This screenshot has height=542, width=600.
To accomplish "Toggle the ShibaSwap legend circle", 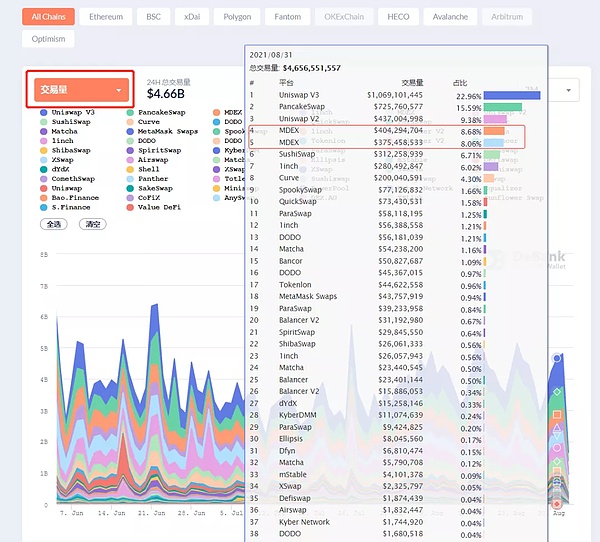I will click(x=44, y=150).
